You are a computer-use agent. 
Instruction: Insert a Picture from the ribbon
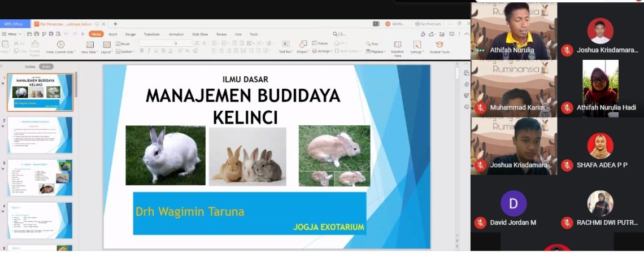pos(320,43)
